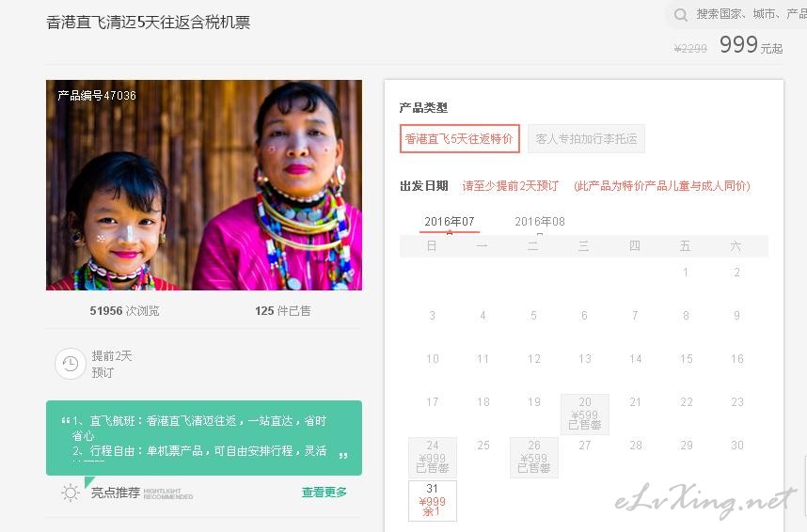Image resolution: width=807 pixels, height=532 pixels.
Task: Click the 亮点推荐 section heading
Action: point(116,493)
